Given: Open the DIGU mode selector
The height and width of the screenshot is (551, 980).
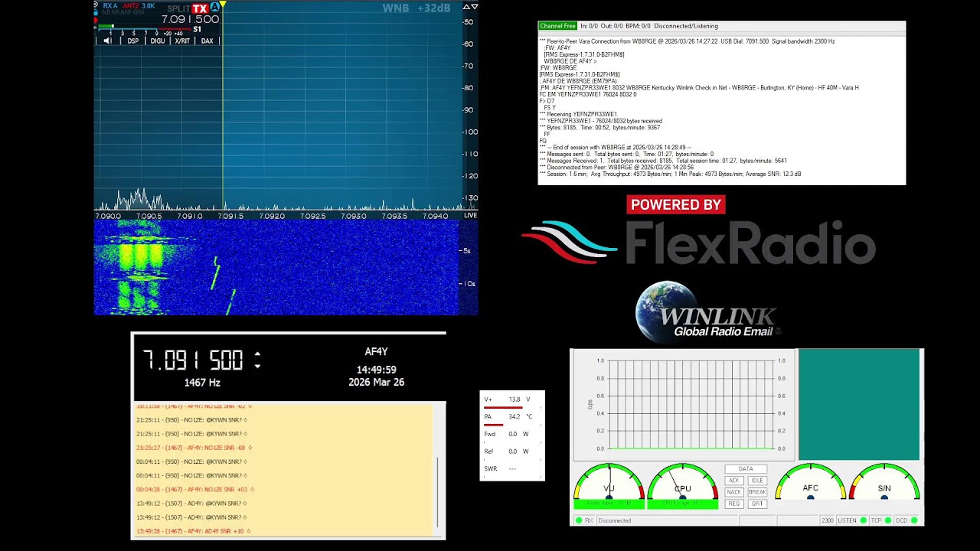Looking at the screenshot, I should coord(158,41).
